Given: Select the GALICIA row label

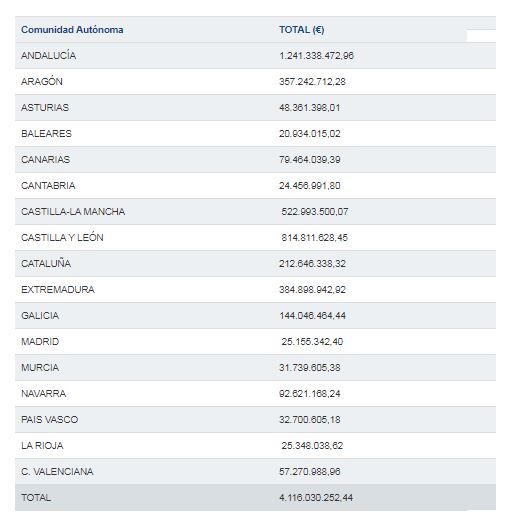Looking at the screenshot, I should coord(40,315).
